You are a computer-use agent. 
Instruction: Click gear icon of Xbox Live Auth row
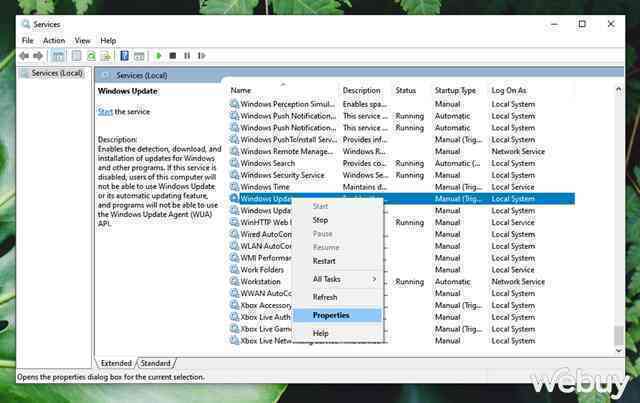(x=234, y=317)
